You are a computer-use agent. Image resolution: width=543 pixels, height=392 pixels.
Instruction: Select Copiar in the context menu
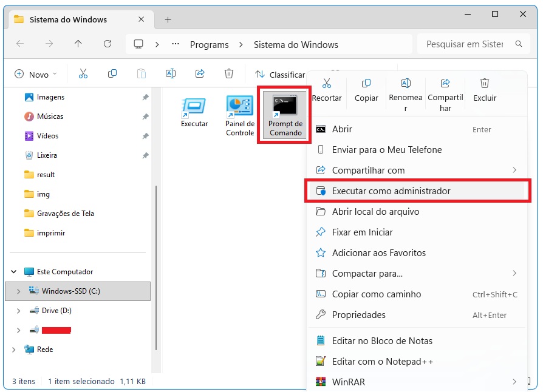[366, 90]
